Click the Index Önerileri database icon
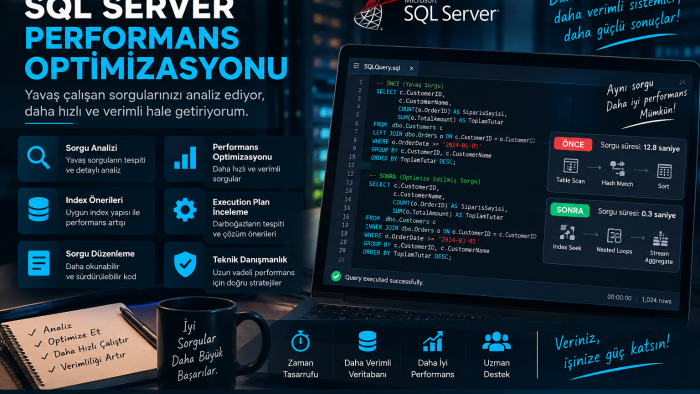Screen dimensions: 700x394 [x=39, y=209]
